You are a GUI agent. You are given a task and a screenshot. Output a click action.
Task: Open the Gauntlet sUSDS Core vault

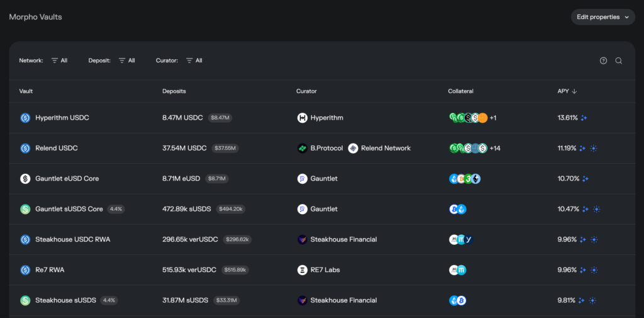coord(69,209)
